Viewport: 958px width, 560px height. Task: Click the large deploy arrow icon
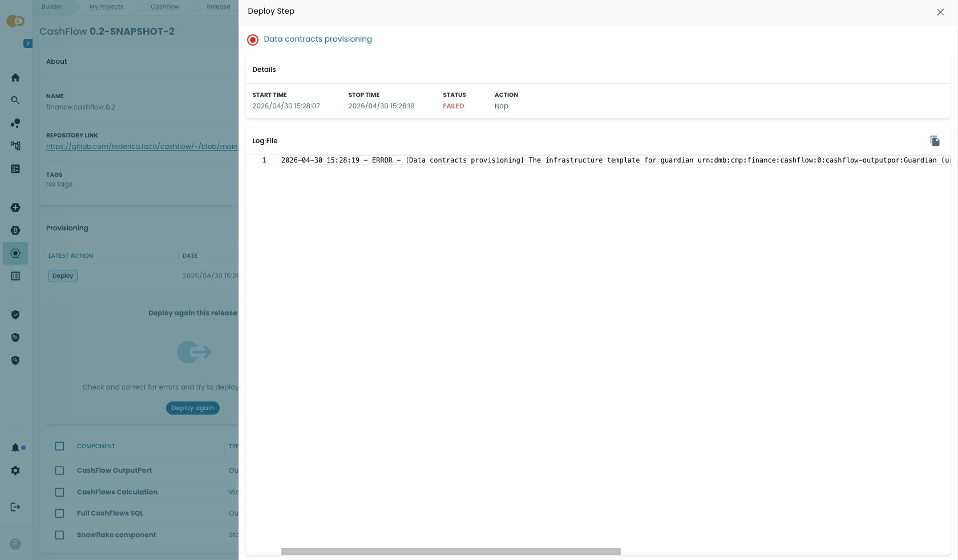(x=194, y=352)
